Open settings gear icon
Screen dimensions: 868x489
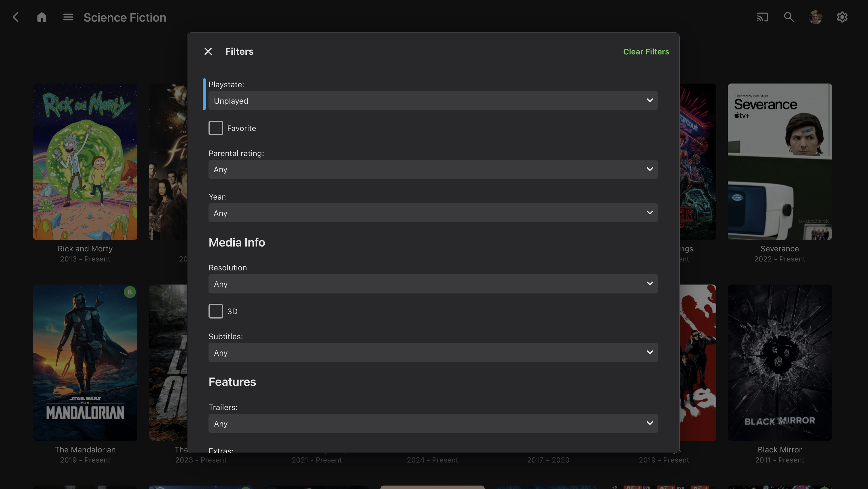pos(842,17)
